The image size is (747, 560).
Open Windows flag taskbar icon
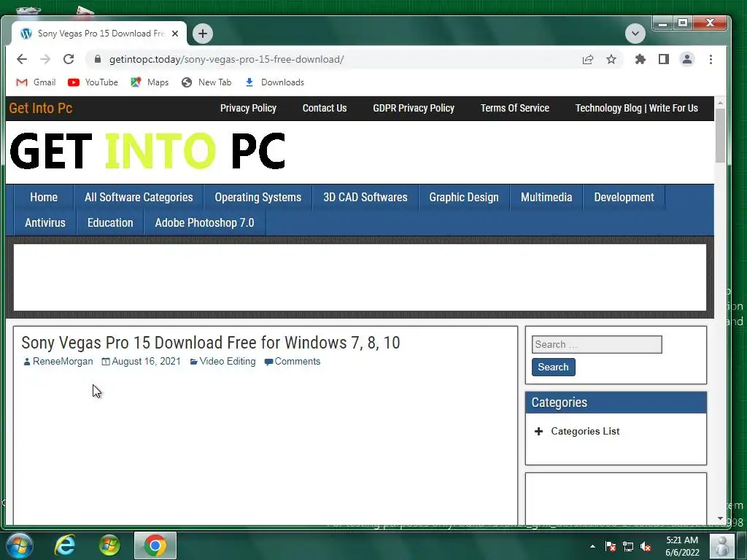pos(109,545)
